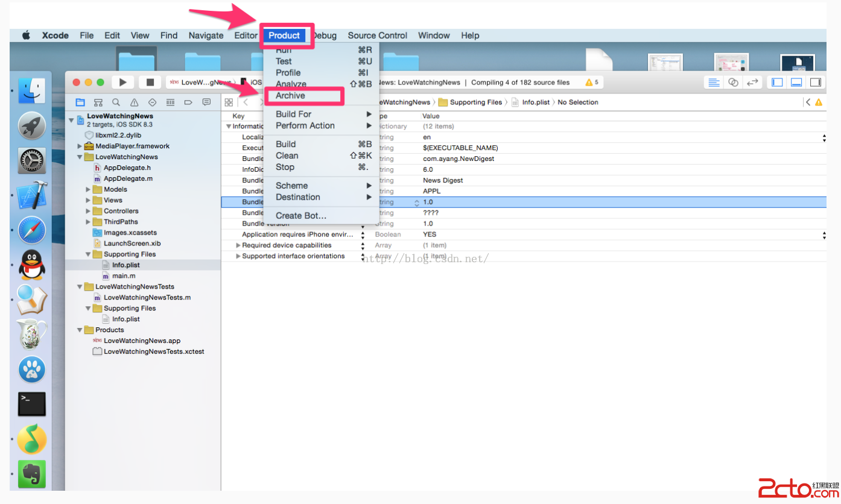Image resolution: width=841 pixels, height=504 pixels.
Task: Select the Standard editor icon
Action: pyautogui.click(x=714, y=83)
